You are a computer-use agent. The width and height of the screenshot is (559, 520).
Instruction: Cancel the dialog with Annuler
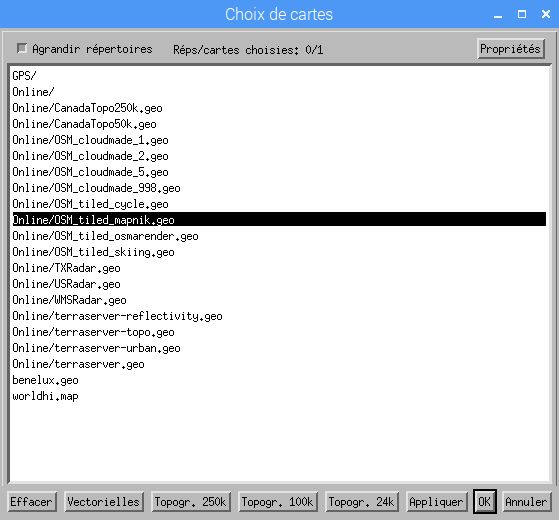tap(527, 502)
